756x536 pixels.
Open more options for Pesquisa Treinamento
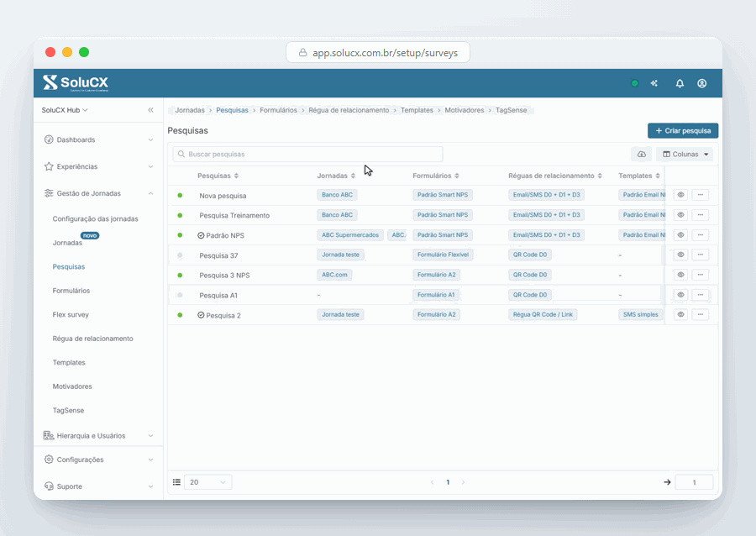click(700, 215)
